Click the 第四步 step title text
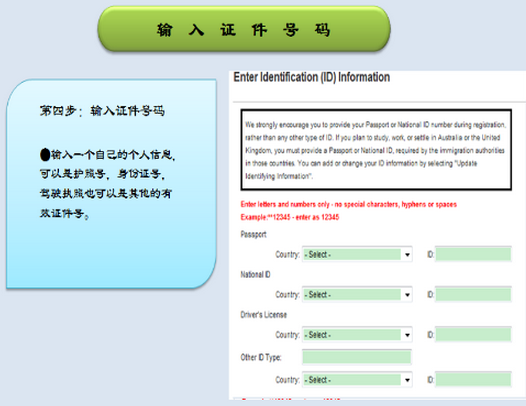526x406 pixels. pyautogui.click(x=102, y=111)
